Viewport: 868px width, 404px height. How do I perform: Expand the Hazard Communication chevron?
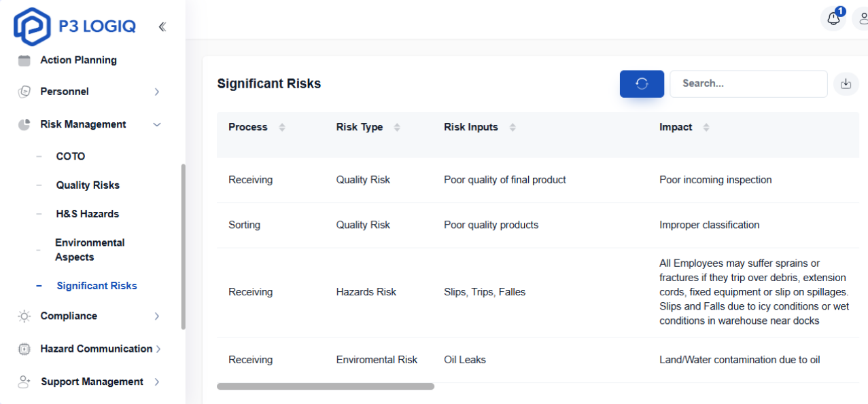[158, 349]
